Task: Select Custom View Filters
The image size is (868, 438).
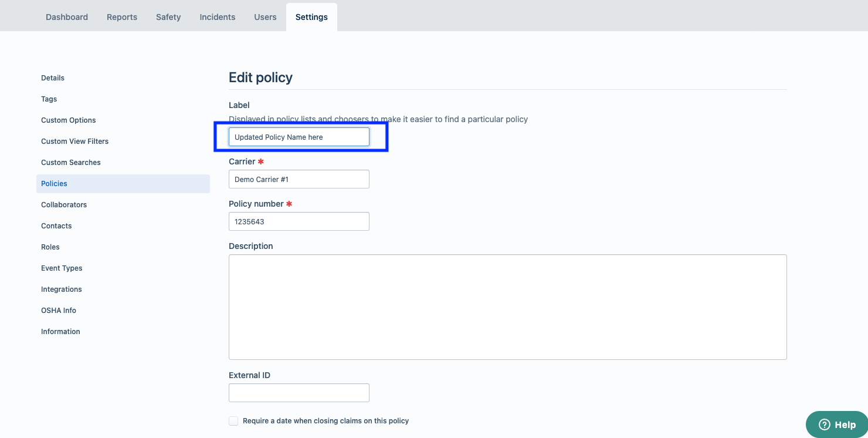Action: tap(123, 141)
